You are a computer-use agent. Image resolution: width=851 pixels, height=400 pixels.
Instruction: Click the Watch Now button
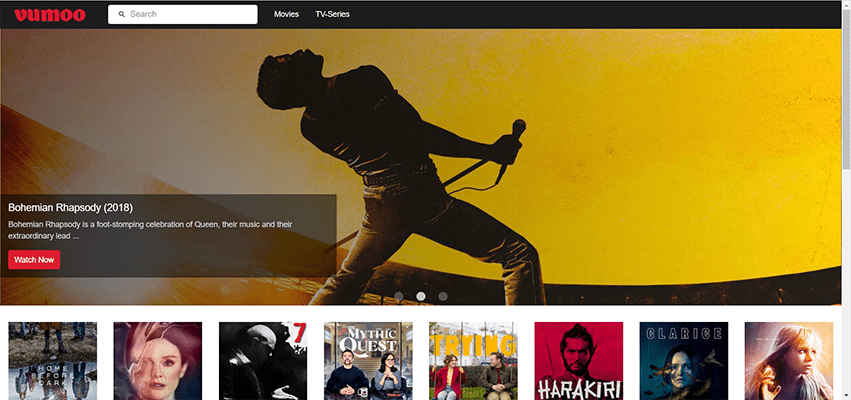tap(34, 259)
